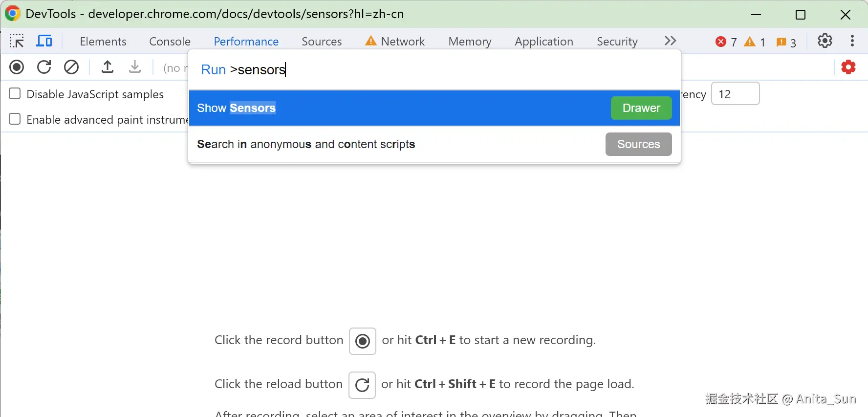Open the three-dot customize menu
868x417 pixels.
(x=852, y=41)
